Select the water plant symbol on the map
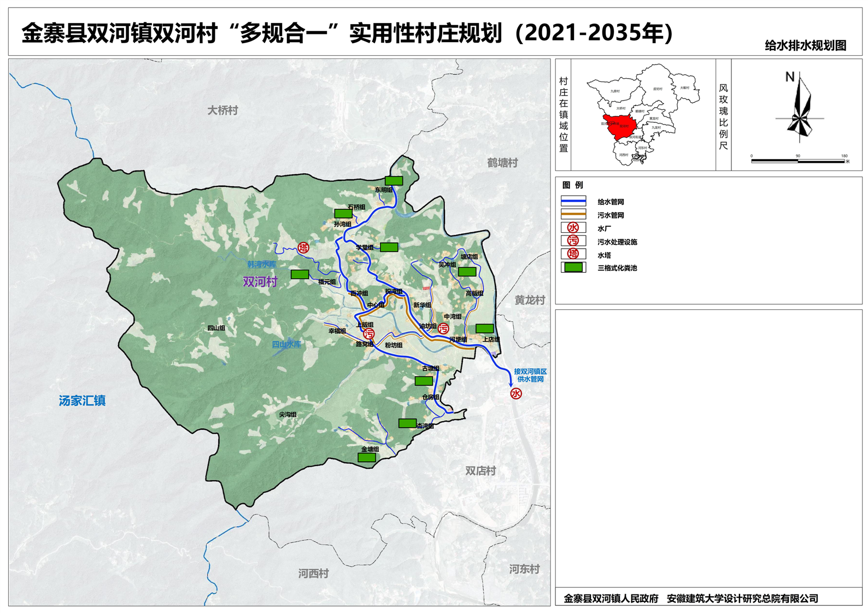The image size is (868, 613). (x=516, y=393)
